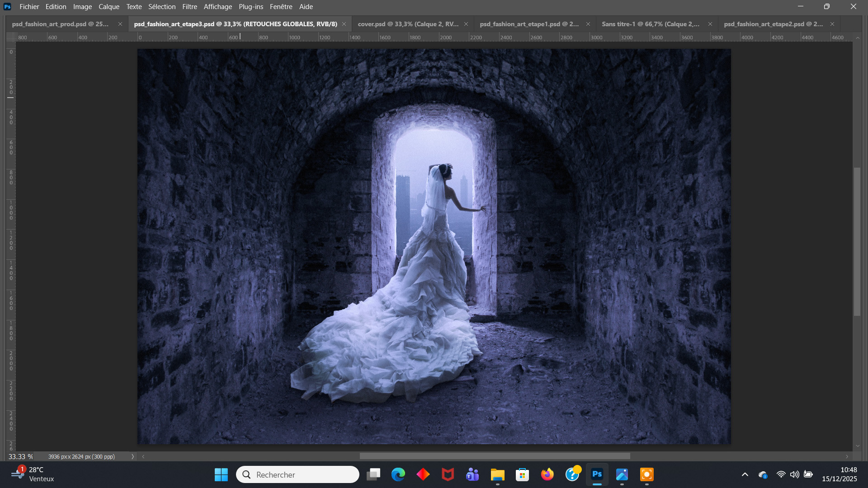Expand the document info status arrow
This screenshot has height=488, width=868.
click(x=132, y=456)
